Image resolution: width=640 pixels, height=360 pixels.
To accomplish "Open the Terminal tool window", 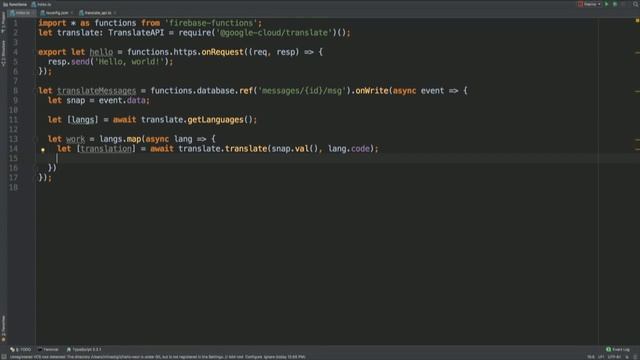I will (48, 349).
